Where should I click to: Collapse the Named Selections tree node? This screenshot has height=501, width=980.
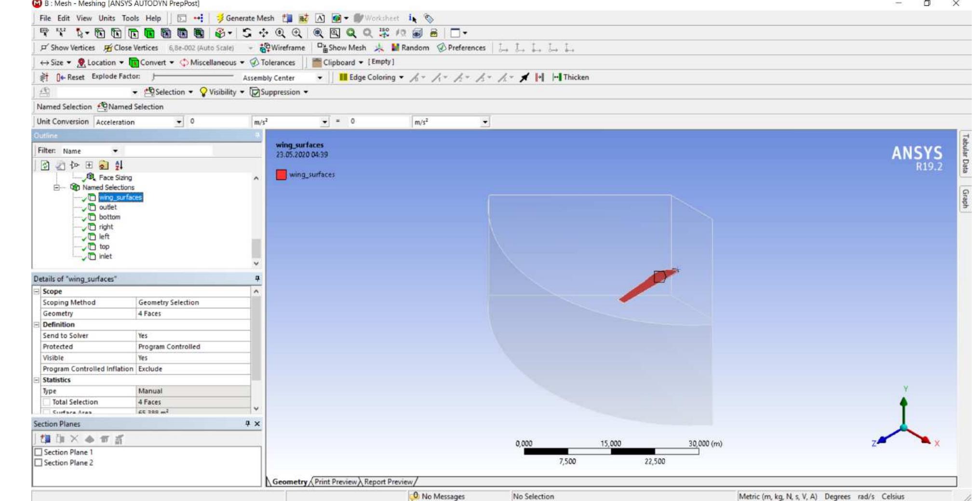coord(56,187)
